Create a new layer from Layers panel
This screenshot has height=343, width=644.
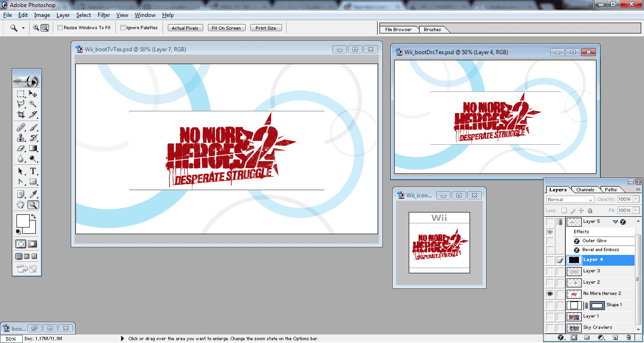pyautogui.click(x=615, y=337)
